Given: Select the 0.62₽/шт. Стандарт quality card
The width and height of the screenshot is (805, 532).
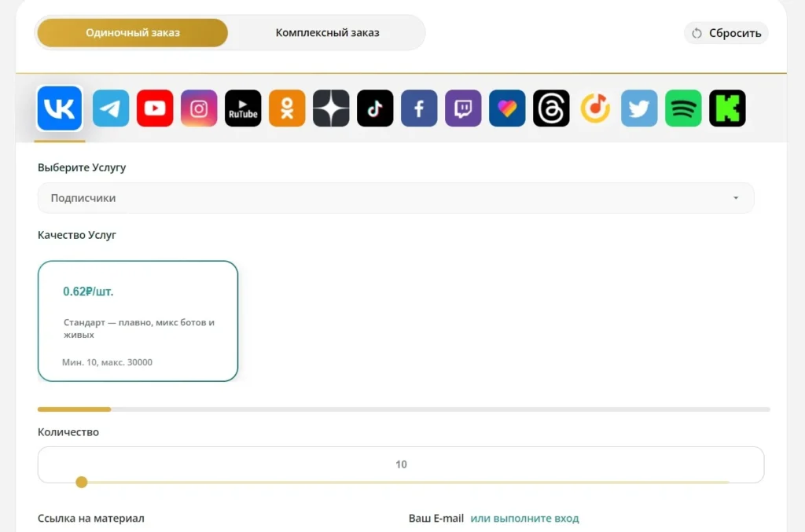Looking at the screenshot, I should coord(138,321).
